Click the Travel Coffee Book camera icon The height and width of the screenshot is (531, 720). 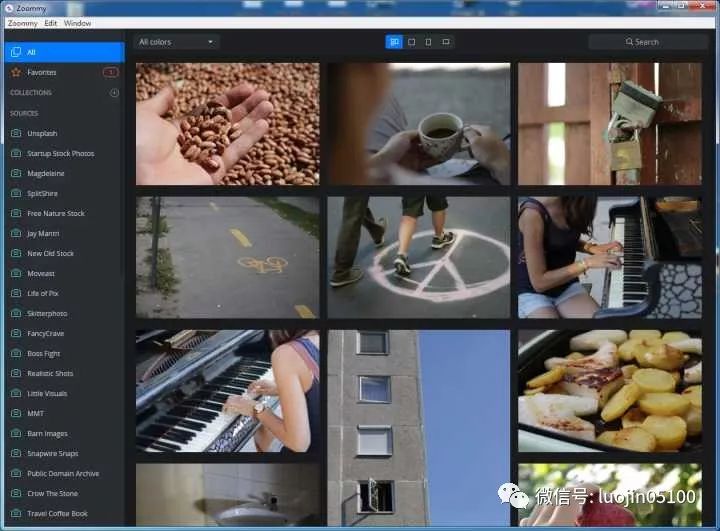(16, 513)
